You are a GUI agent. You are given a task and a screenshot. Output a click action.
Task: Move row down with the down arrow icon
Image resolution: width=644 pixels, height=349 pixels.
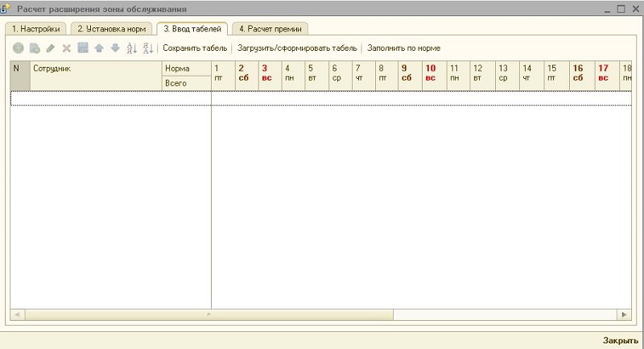click(x=115, y=48)
